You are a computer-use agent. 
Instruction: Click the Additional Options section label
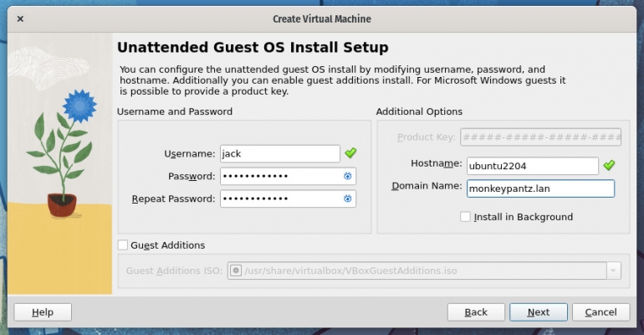(x=419, y=111)
